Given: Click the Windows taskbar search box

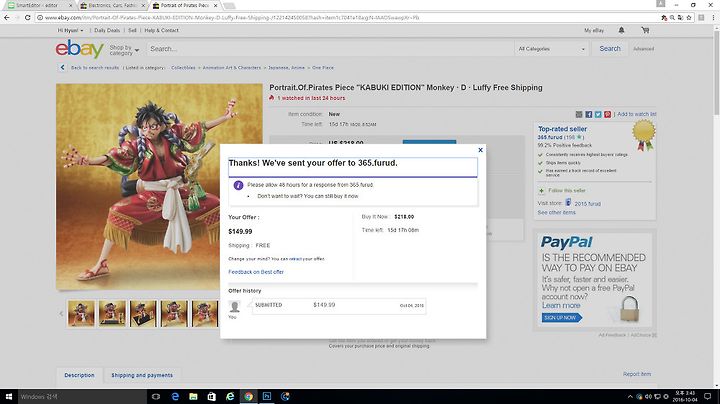Looking at the screenshot, I should [x=82, y=396].
